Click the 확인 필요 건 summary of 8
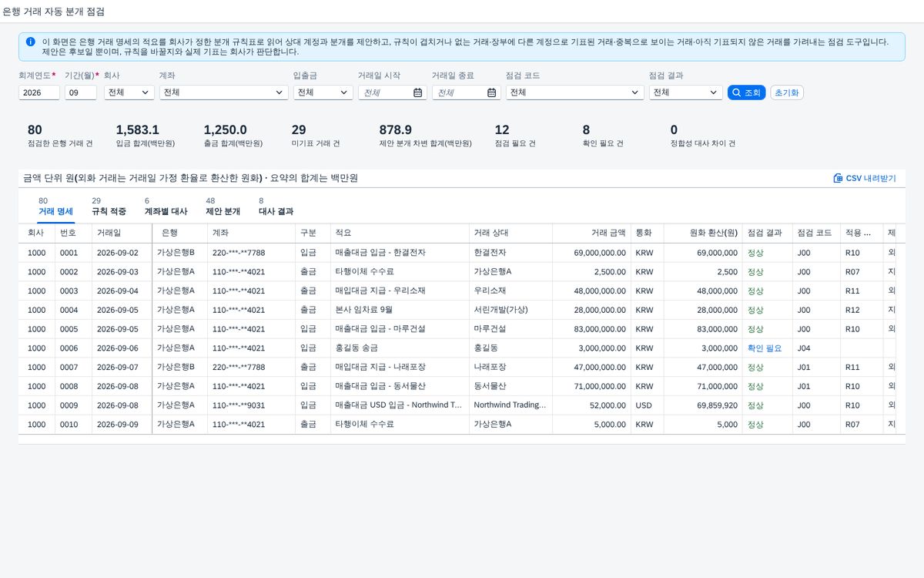Screen dimensions: 924x578 [x=603, y=136]
